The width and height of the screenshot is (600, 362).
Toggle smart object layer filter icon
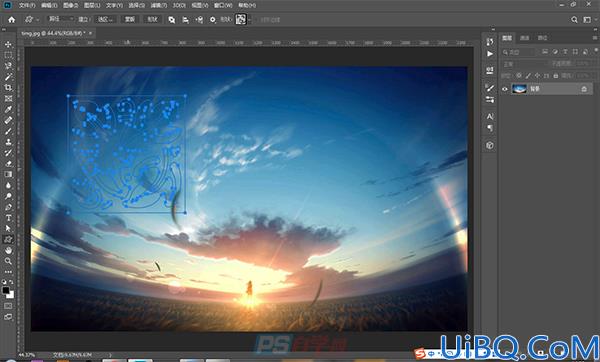[x=585, y=52]
